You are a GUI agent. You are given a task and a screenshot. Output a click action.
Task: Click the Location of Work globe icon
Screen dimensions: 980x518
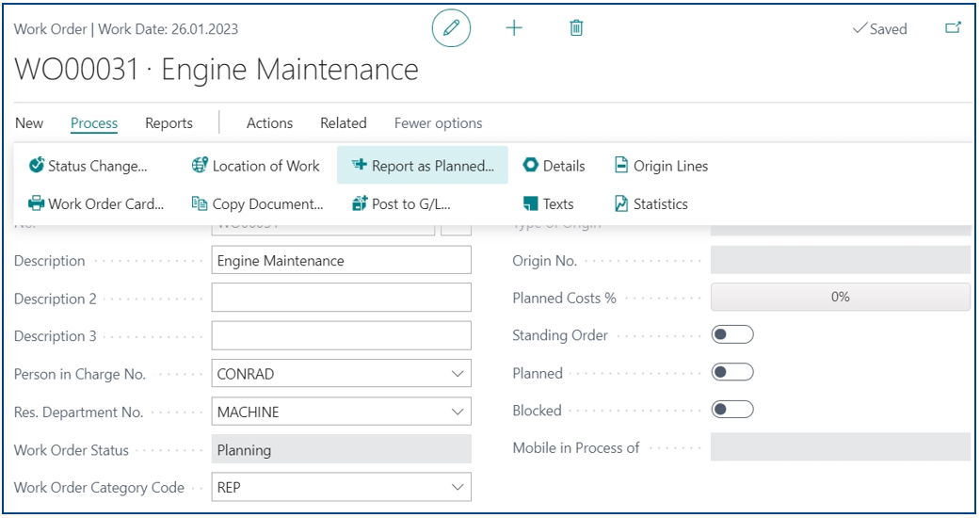tap(200, 165)
